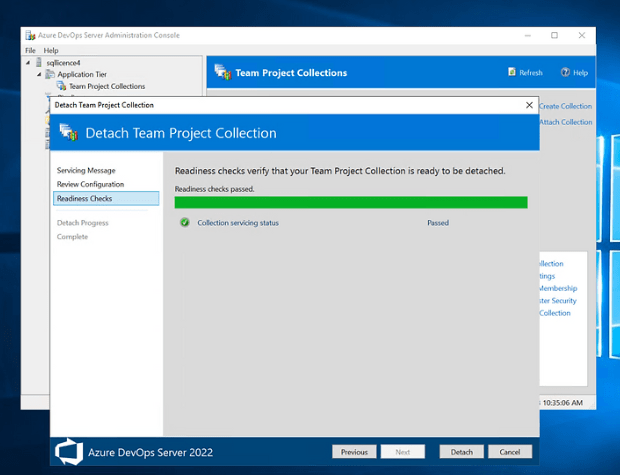
Task: Click the green readiness progress bar
Action: (351, 202)
